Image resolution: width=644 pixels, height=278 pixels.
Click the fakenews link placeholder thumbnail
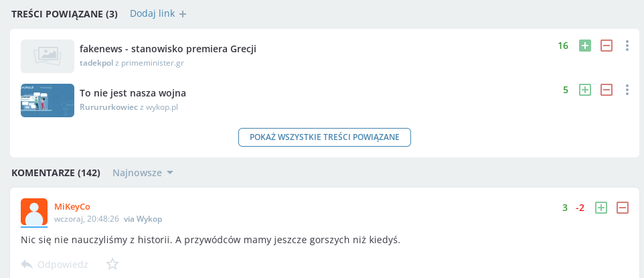[x=48, y=56]
